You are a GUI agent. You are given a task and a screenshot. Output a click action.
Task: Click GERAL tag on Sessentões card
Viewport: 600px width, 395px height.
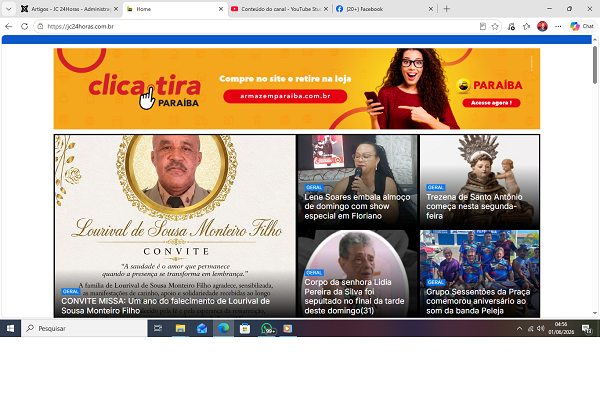[435, 282]
